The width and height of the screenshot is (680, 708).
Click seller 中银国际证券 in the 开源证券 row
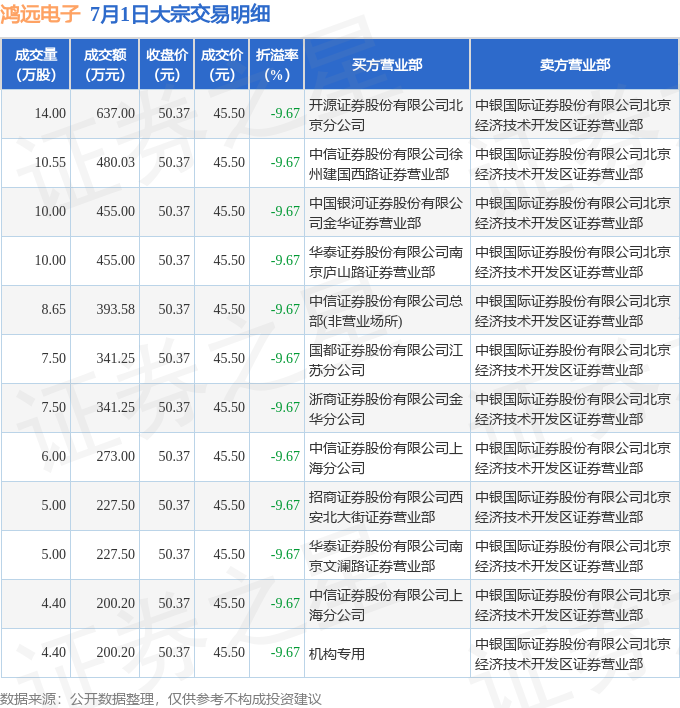pyautogui.click(x=573, y=115)
